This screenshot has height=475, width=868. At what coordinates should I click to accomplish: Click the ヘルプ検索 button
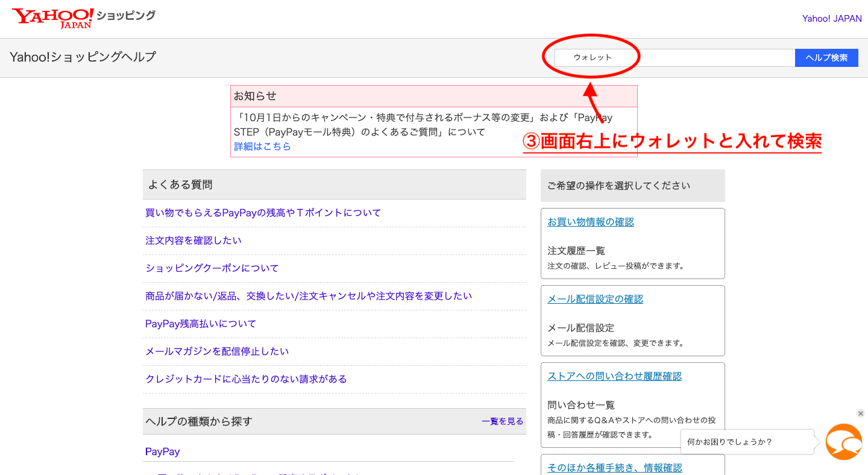click(826, 58)
